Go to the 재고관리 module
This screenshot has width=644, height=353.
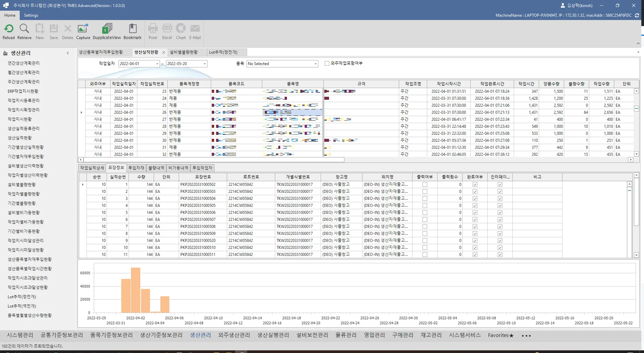point(431,335)
